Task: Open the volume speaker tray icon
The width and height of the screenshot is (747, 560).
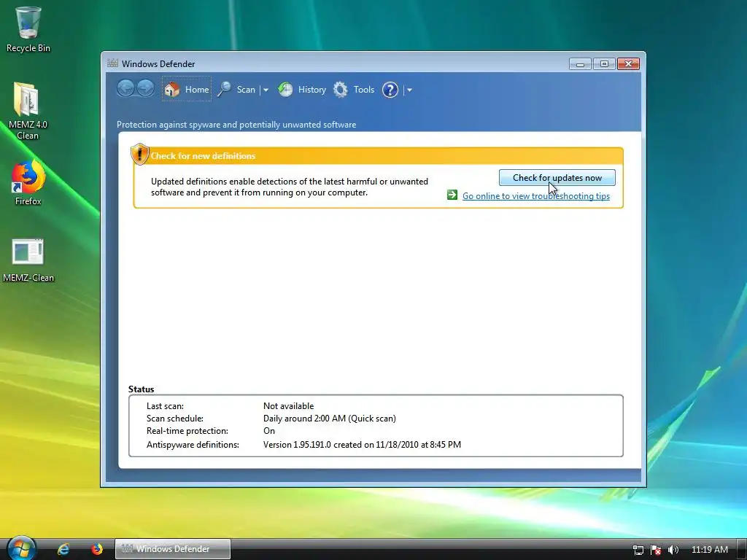Action: pos(673,550)
